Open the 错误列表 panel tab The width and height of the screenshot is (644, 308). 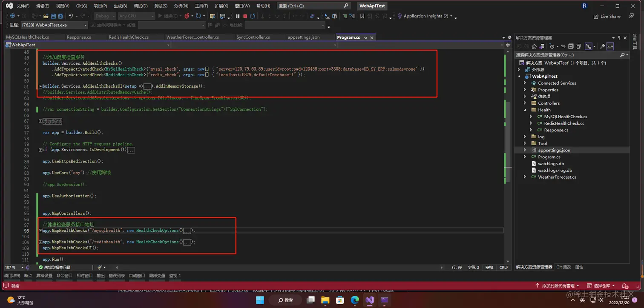(117, 276)
